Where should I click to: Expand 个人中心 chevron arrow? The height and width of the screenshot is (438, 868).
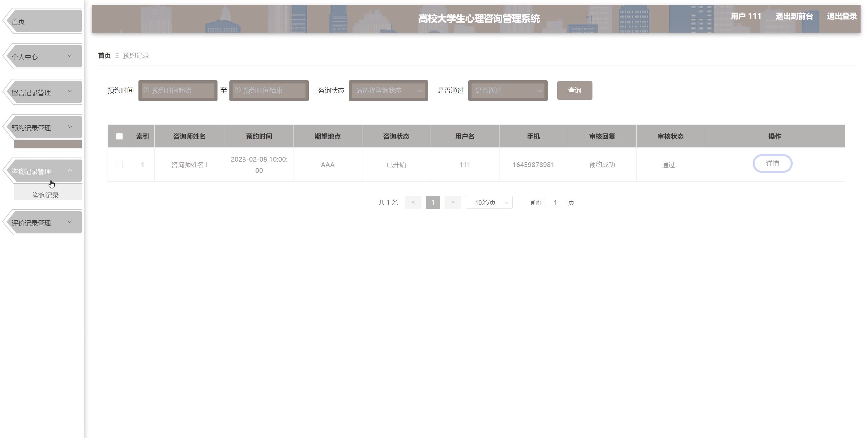tap(70, 56)
